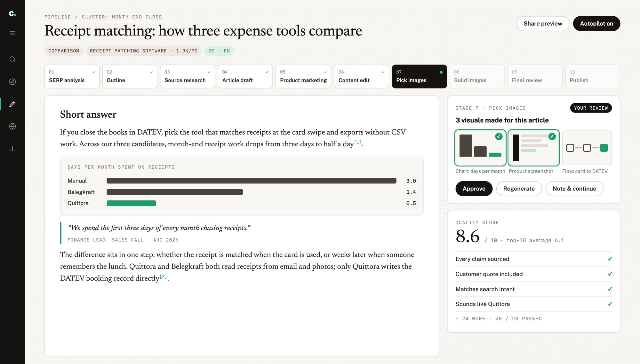Click citation [1] after half a day
640x364 pixels.
358,142
